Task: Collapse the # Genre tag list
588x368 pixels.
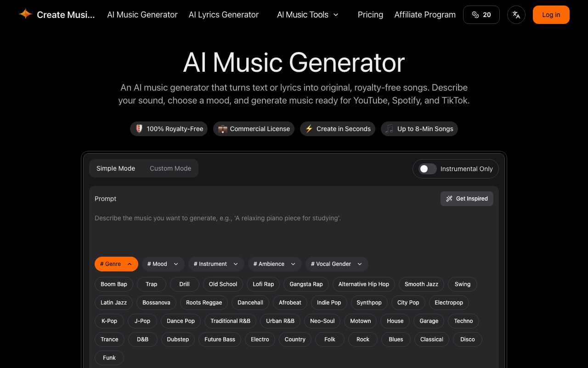Action: tap(116, 264)
